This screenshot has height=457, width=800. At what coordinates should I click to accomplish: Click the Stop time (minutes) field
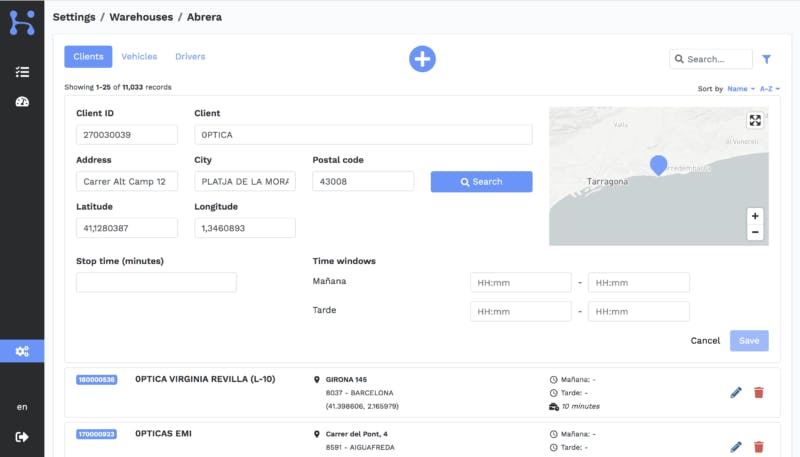pyautogui.click(x=156, y=283)
